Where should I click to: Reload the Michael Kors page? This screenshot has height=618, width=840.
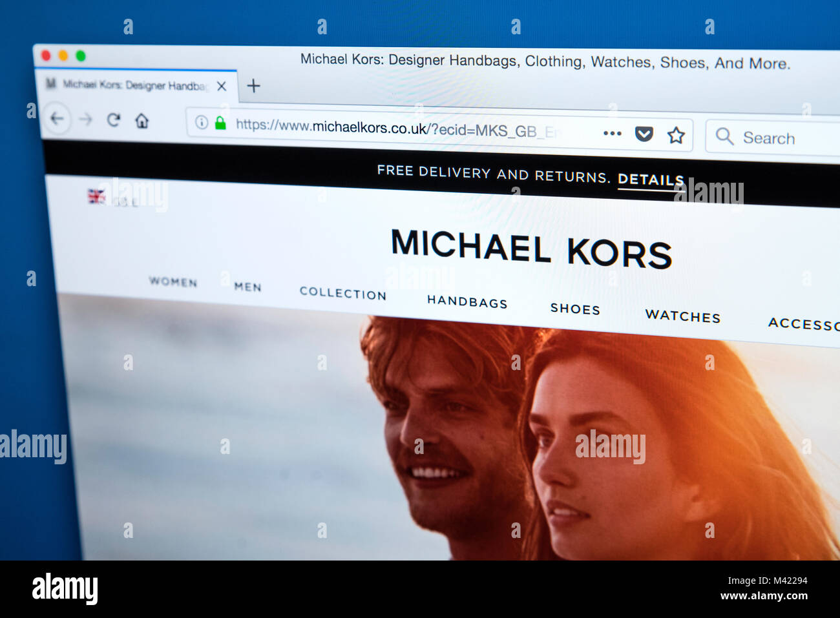click(x=114, y=120)
